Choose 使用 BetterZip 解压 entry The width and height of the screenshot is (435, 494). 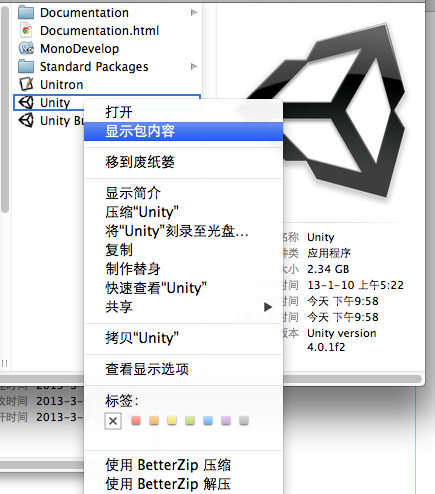[x=183, y=484]
